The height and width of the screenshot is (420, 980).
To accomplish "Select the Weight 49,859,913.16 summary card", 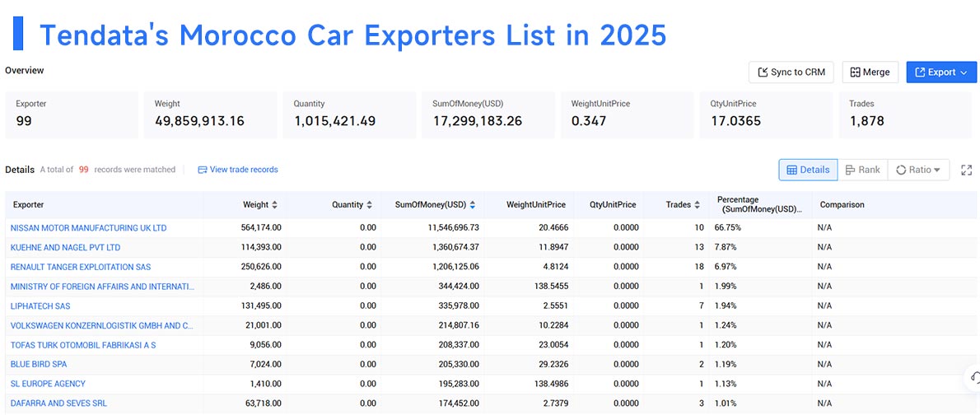I will click(211, 115).
